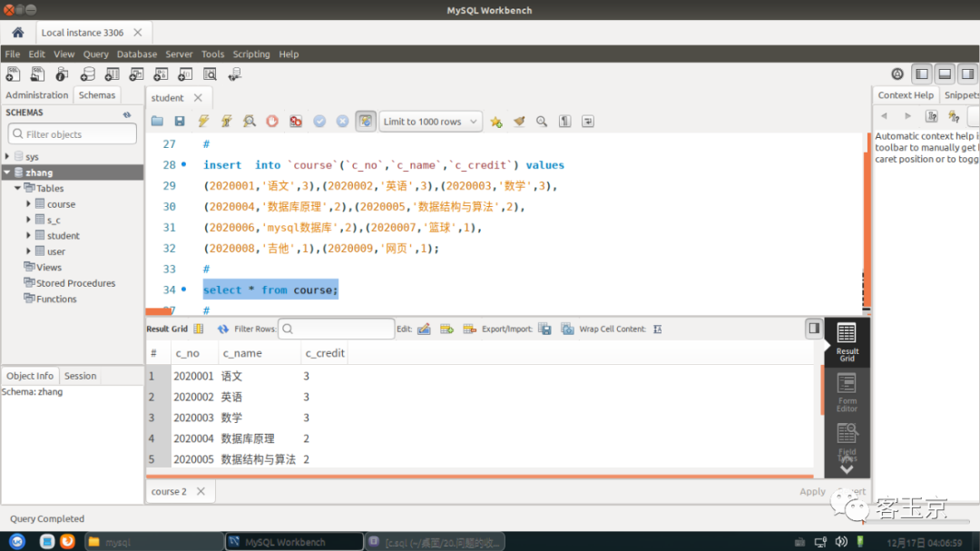The image size is (980, 551).
Task: Toggle invisible characters display icon
Action: 565,122
